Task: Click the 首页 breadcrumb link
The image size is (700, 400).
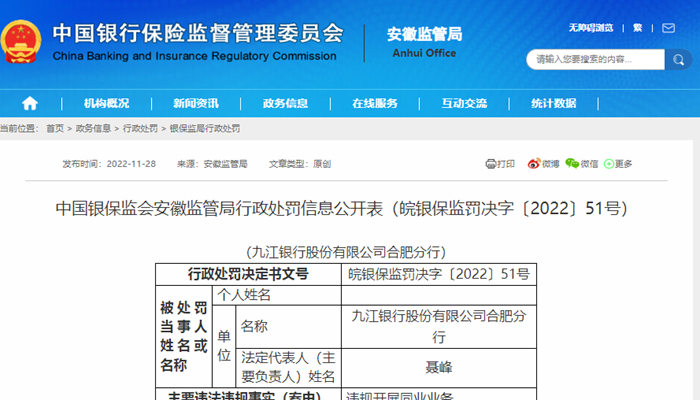Action: point(54,129)
